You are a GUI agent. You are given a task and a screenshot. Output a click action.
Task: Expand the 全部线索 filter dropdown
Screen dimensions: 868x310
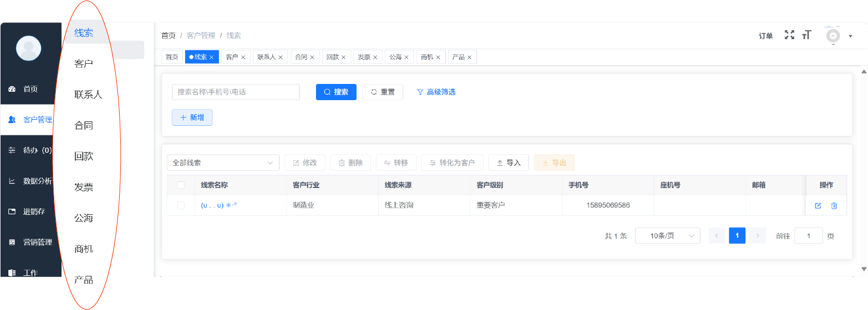coord(223,163)
